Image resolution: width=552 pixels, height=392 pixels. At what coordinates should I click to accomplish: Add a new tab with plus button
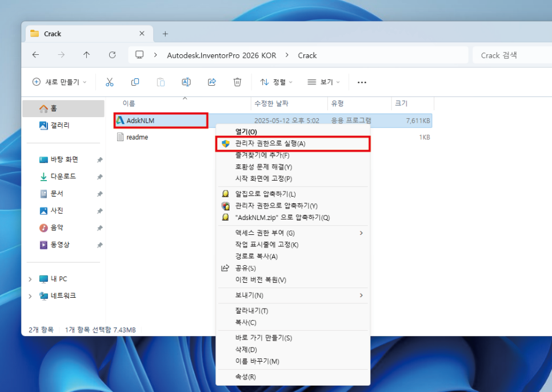(x=165, y=34)
